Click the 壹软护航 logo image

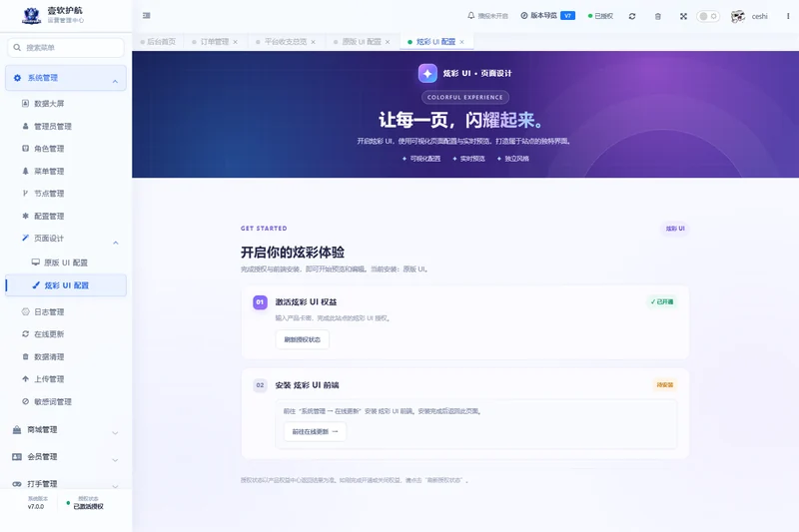32,16
